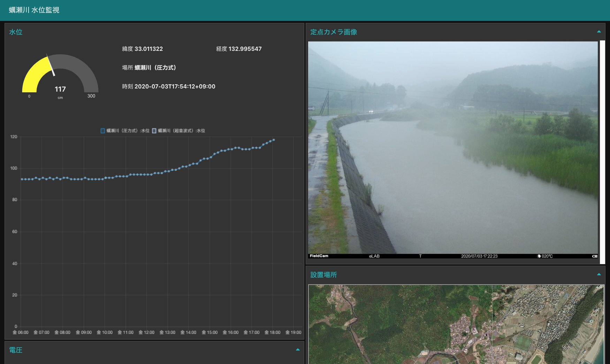Select the 水位 panel heading
The image size is (610, 364).
(x=16, y=32)
